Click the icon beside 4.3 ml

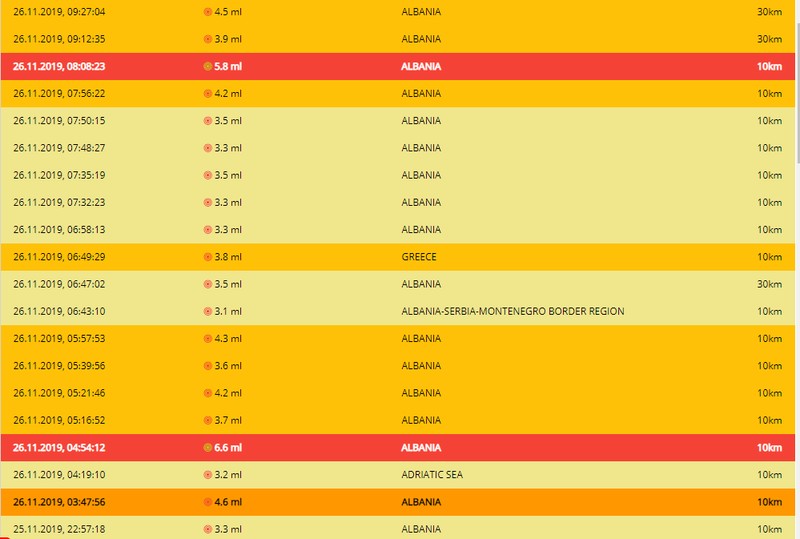(x=208, y=339)
